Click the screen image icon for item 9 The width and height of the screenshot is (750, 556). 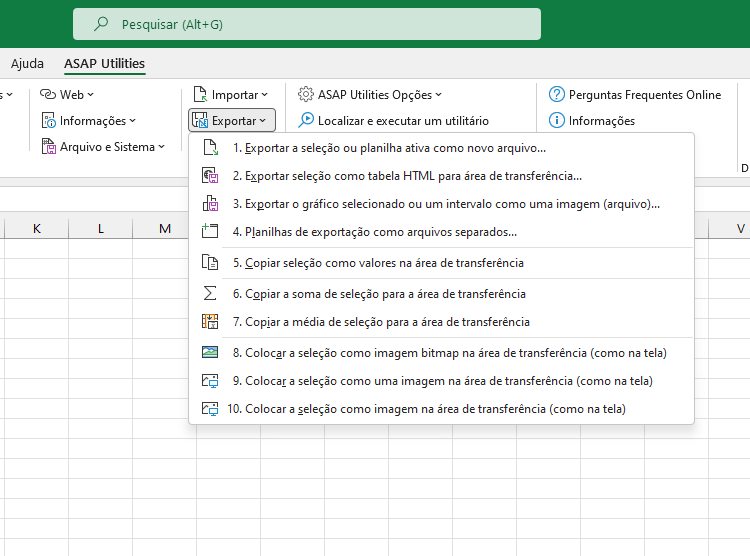click(x=210, y=381)
